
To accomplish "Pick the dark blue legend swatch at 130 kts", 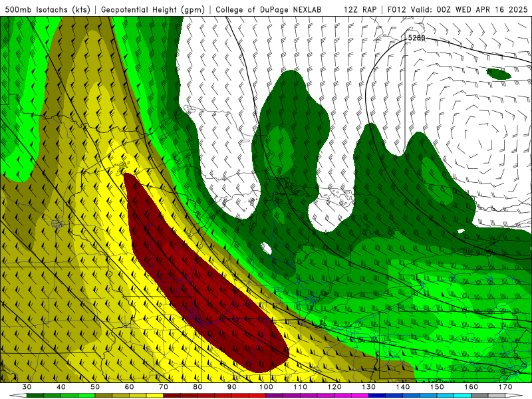I will coord(377,396).
